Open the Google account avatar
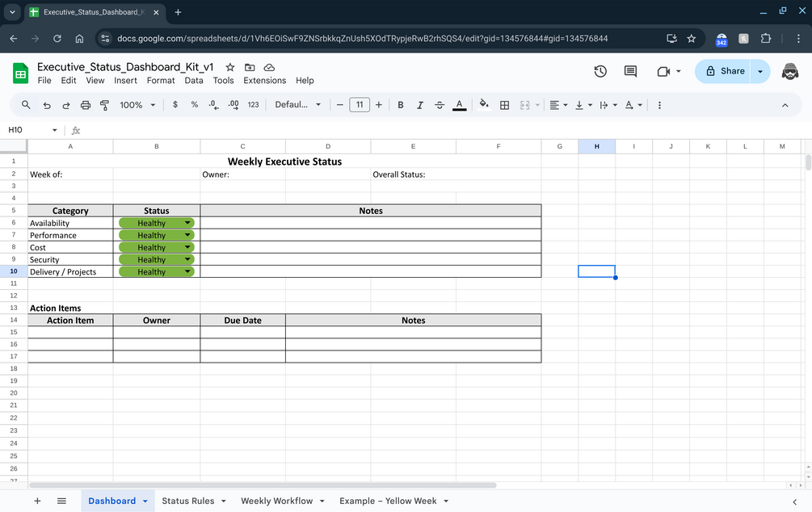This screenshot has width=812, height=512. coord(789,71)
